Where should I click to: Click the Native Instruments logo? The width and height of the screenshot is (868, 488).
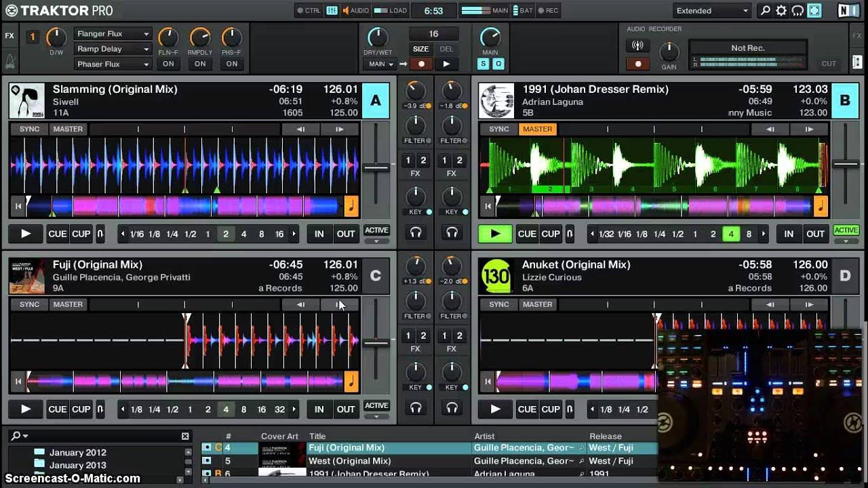[x=848, y=10]
